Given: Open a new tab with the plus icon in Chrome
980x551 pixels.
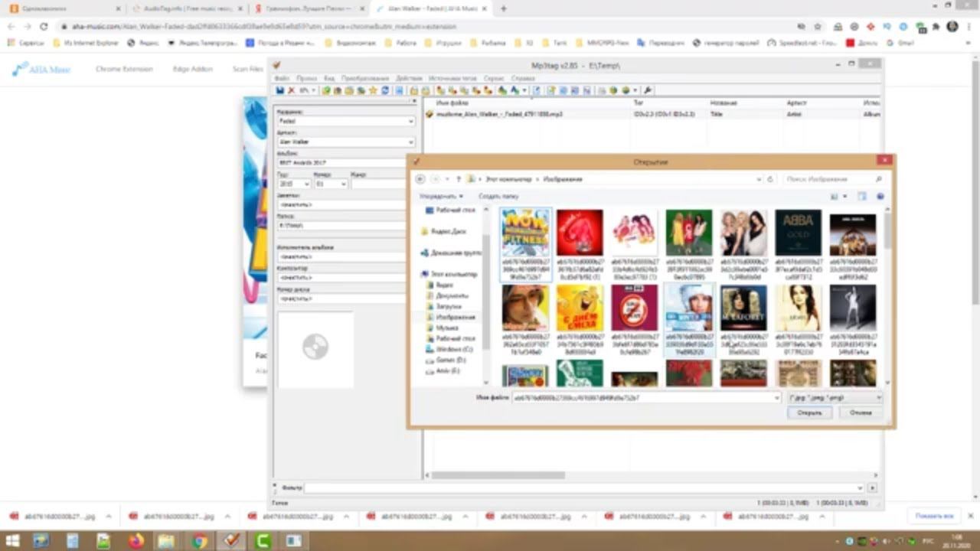Looking at the screenshot, I should (x=503, y=8).
